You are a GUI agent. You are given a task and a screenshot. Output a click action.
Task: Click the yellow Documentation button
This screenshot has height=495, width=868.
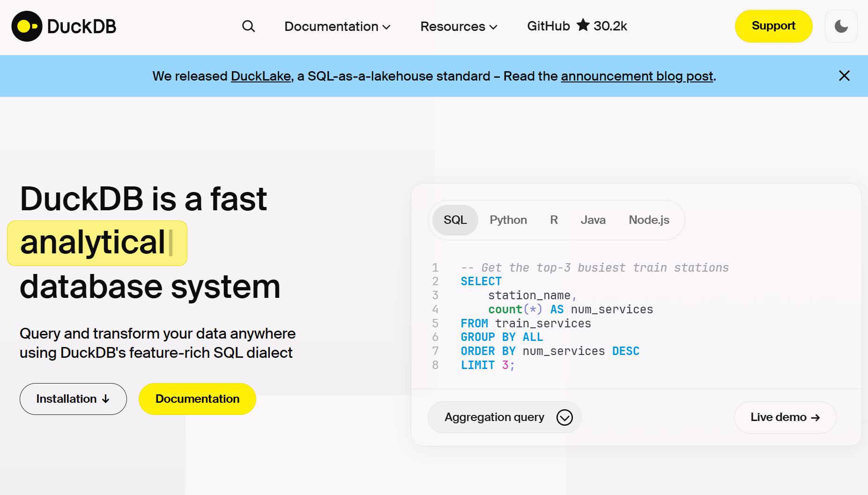(x=197, y=399)
